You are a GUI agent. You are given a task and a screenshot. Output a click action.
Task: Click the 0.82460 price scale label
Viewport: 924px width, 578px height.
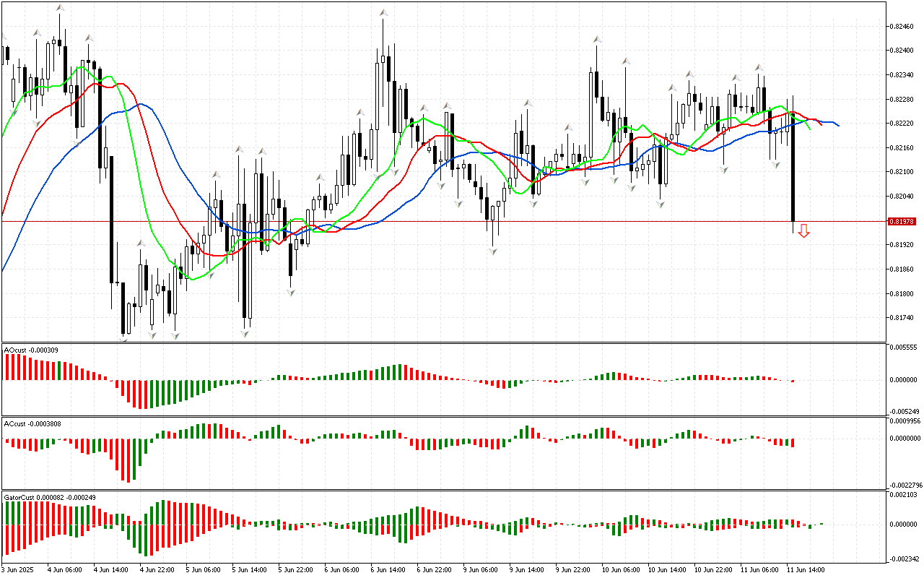[902, 27]
